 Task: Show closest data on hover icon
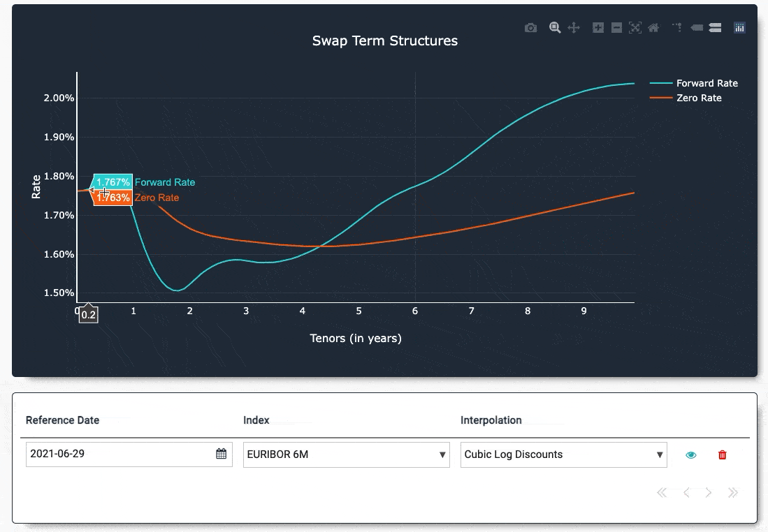tap(697, 28)
